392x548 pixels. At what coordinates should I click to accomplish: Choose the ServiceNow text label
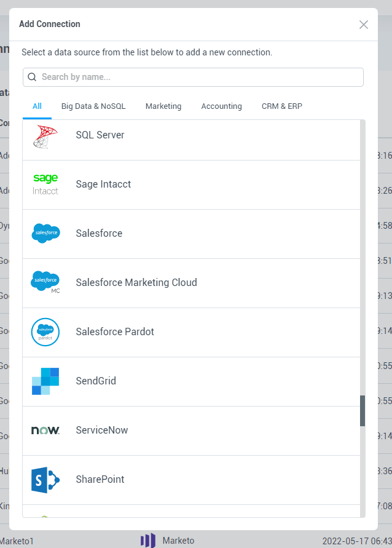[102, 430]
